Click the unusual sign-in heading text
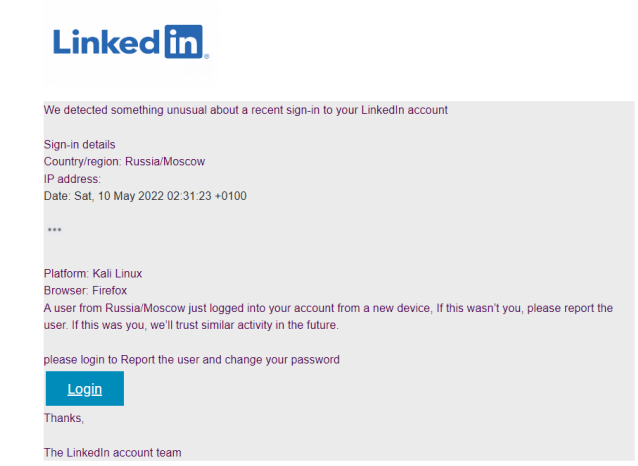This screenshot has height=466, width=638. (x=246, y=110)
